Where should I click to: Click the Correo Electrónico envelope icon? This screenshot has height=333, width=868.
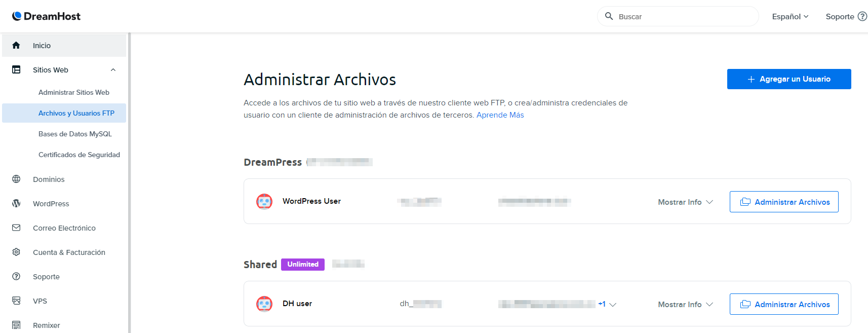(16, 228)
